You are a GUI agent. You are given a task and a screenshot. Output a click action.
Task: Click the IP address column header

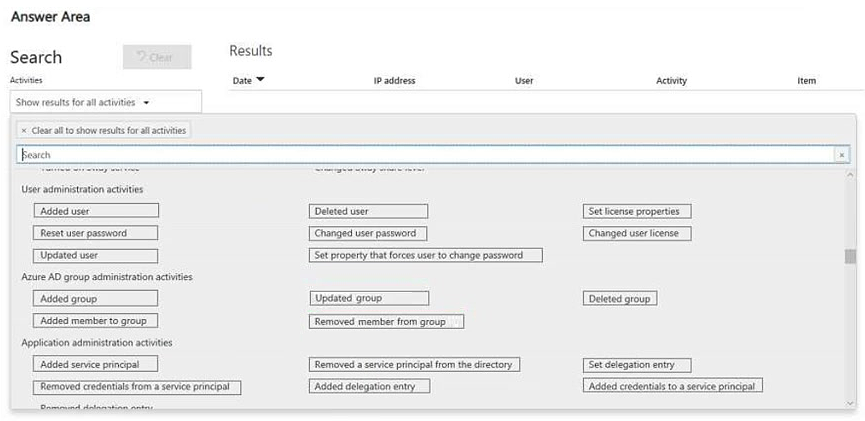tap(394, 81)
